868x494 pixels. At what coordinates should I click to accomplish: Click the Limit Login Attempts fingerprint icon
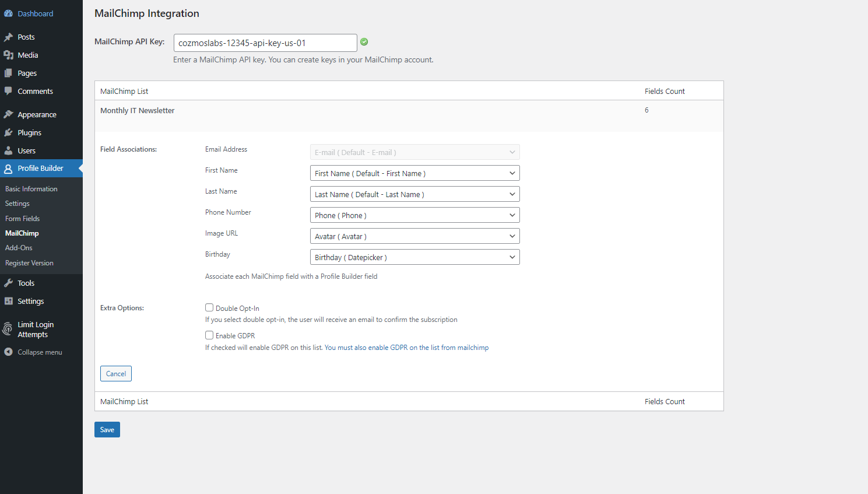point(8,329)
